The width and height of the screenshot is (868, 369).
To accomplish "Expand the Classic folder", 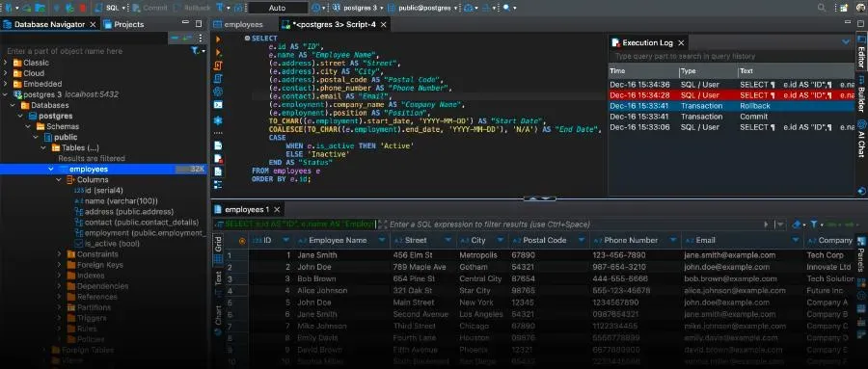I will (6, 63).
